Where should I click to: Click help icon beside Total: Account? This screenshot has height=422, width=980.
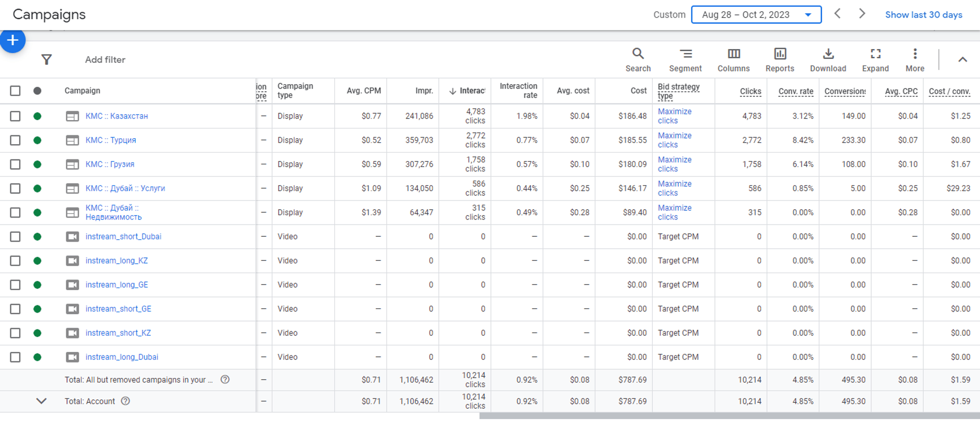tap(125, 401)
